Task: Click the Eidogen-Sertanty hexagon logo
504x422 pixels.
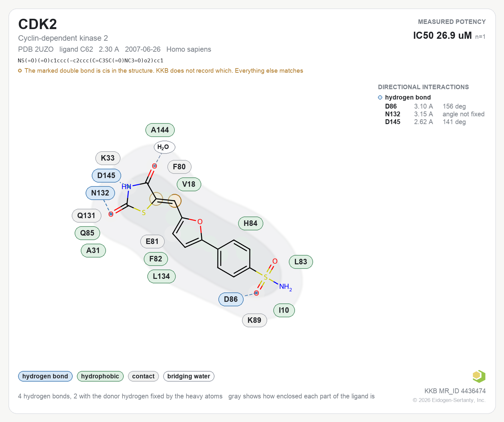Action: point(479,376)
